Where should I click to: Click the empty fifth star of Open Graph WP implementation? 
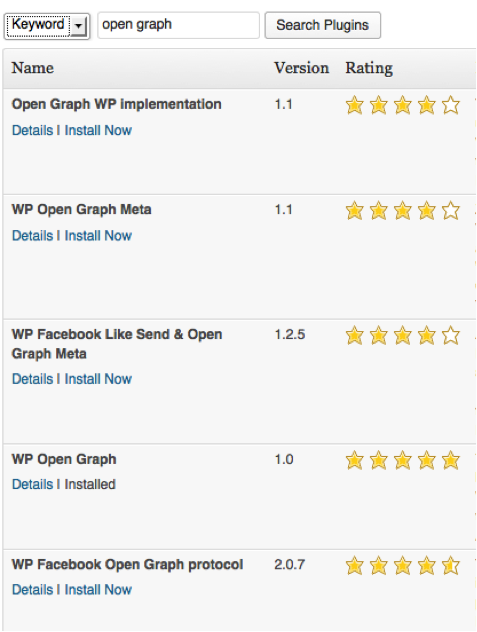coord(451,105)
